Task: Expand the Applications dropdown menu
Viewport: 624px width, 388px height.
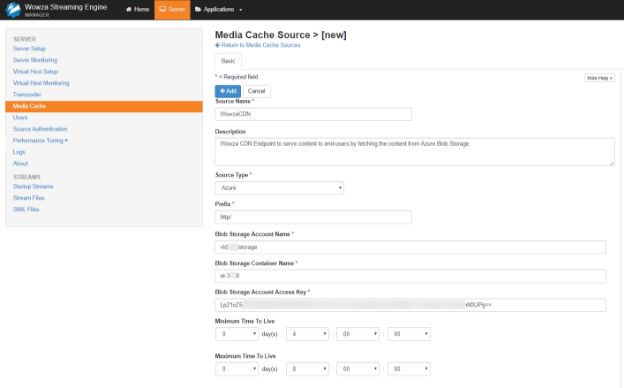Action: tap(218, 9)
